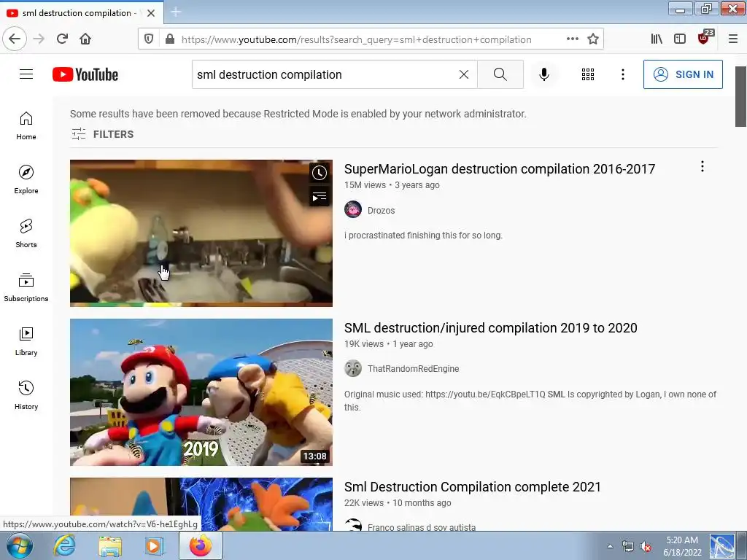Open tracking protection shield info
The height and width of the screenshot is (560, 747).
tap(149, 39)
